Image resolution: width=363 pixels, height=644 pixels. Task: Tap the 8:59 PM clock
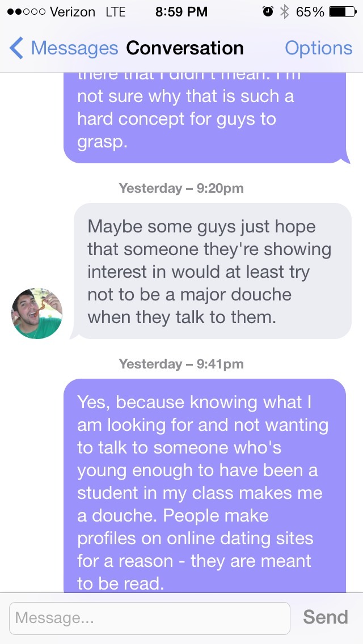[x=181, y=11]
